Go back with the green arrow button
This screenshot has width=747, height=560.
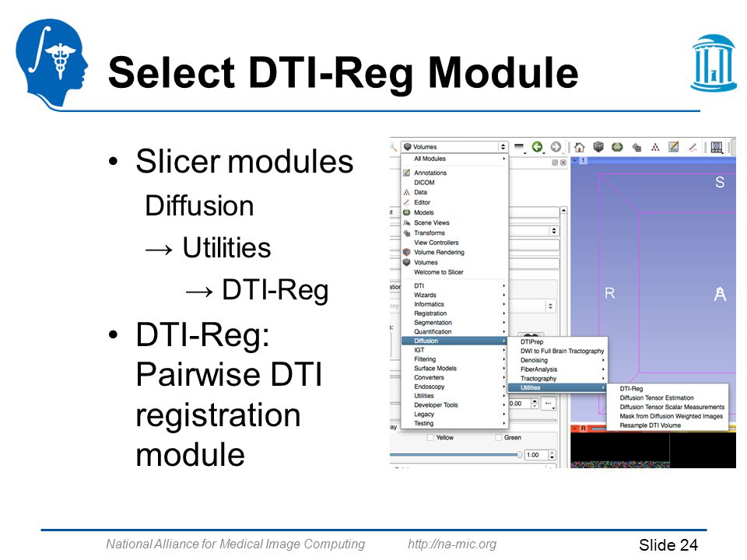(538, 147)
